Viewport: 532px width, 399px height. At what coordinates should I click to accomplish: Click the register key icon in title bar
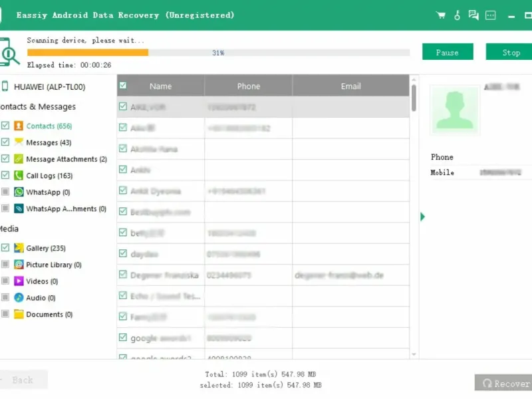click(457, 15)
